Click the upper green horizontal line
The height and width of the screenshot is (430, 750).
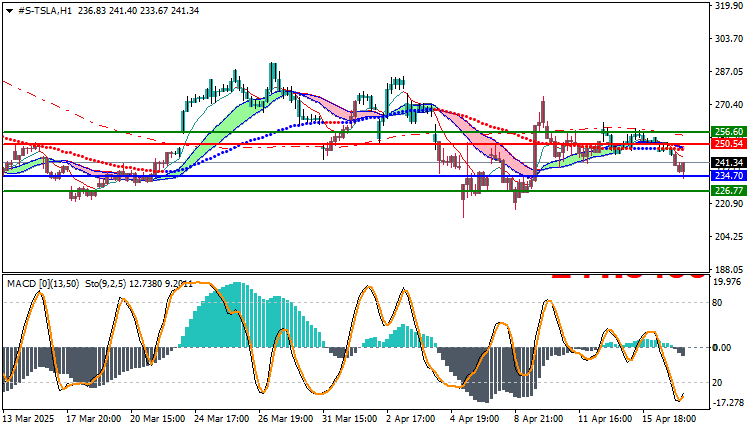(x=355, y=132)
